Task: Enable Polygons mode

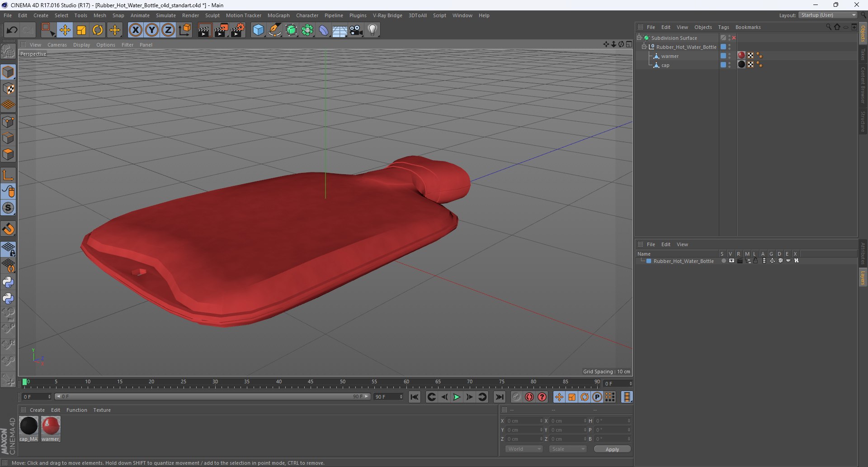Action: (x=8, y=155)
